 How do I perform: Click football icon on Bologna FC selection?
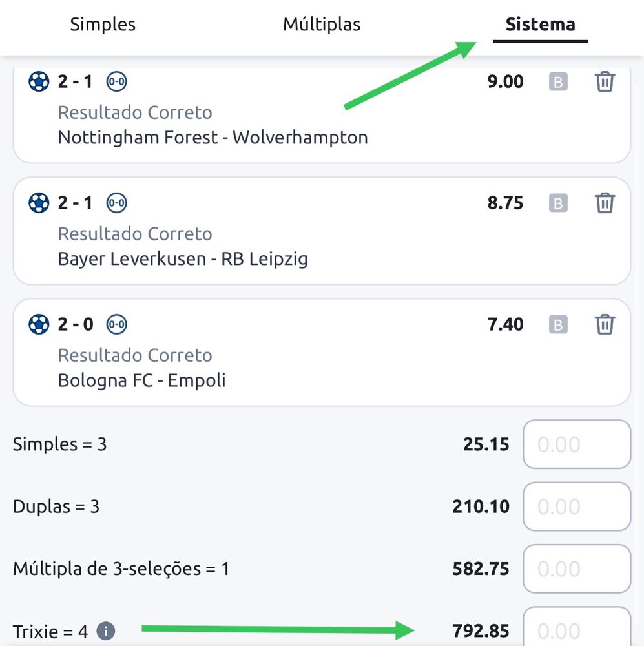point(39,325)
